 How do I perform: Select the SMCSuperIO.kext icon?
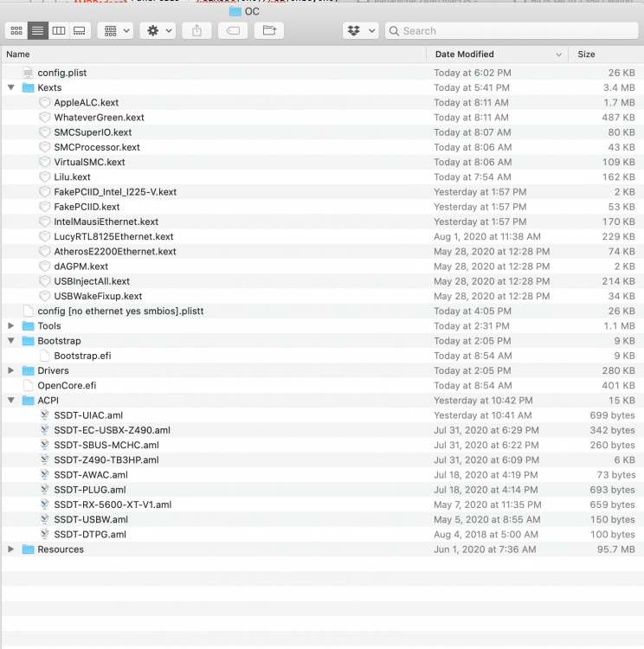click(45, 132)
